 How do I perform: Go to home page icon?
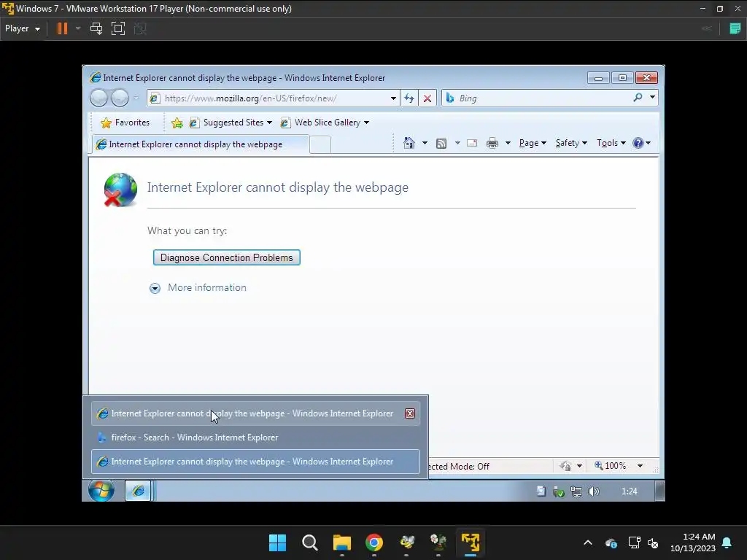[409, 143]
